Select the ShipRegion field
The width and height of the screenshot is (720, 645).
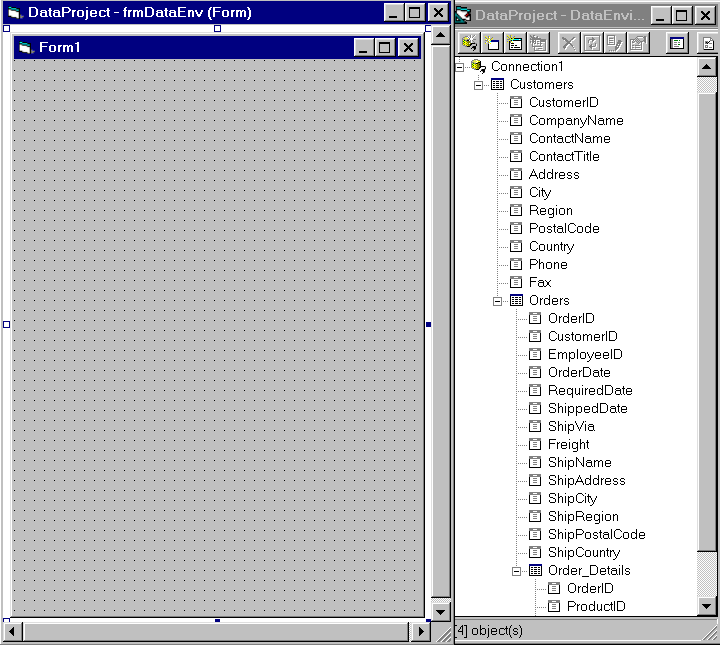click(583, 516)
